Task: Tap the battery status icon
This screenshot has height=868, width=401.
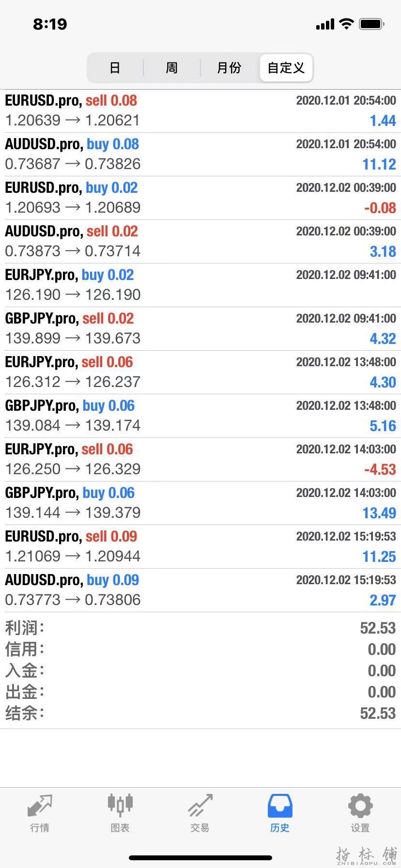Action: pyautogui.click(x=372, y=24)
